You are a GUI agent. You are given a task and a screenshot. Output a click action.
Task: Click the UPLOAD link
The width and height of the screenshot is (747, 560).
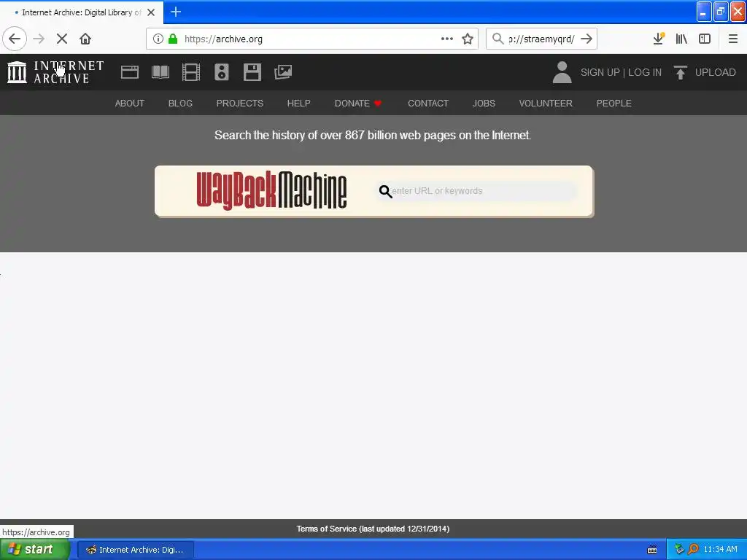pyautogui.click(x=715, y=72)
